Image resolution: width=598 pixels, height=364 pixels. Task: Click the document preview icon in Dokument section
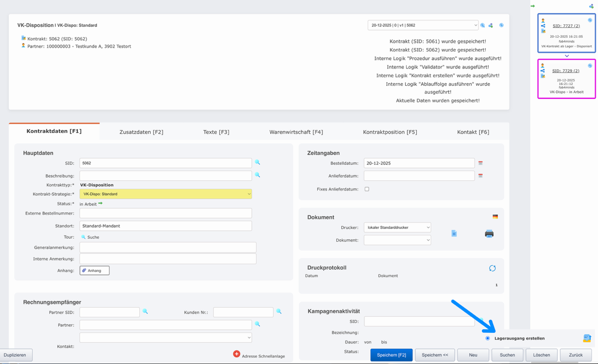coord(453,233)
